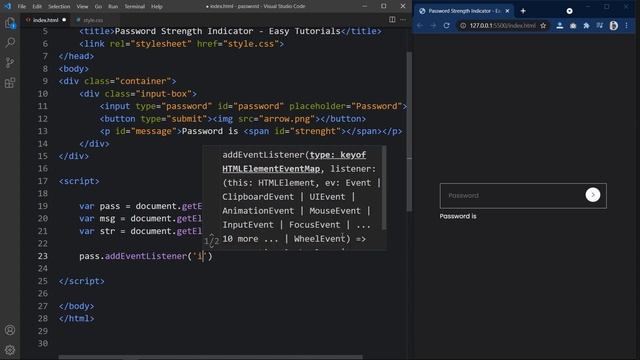Click the closing script tag on line 25
Screen dimensions: 640x360
82,281
